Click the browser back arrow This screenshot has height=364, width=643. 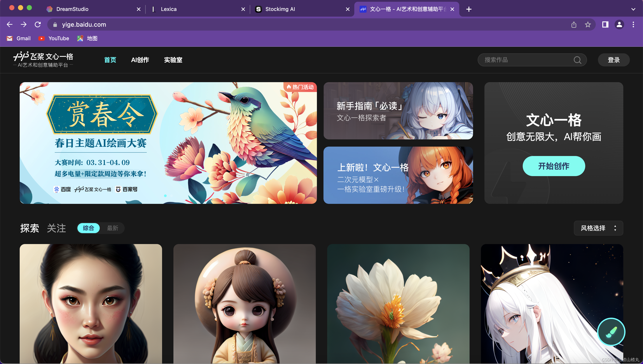(9, 24)
